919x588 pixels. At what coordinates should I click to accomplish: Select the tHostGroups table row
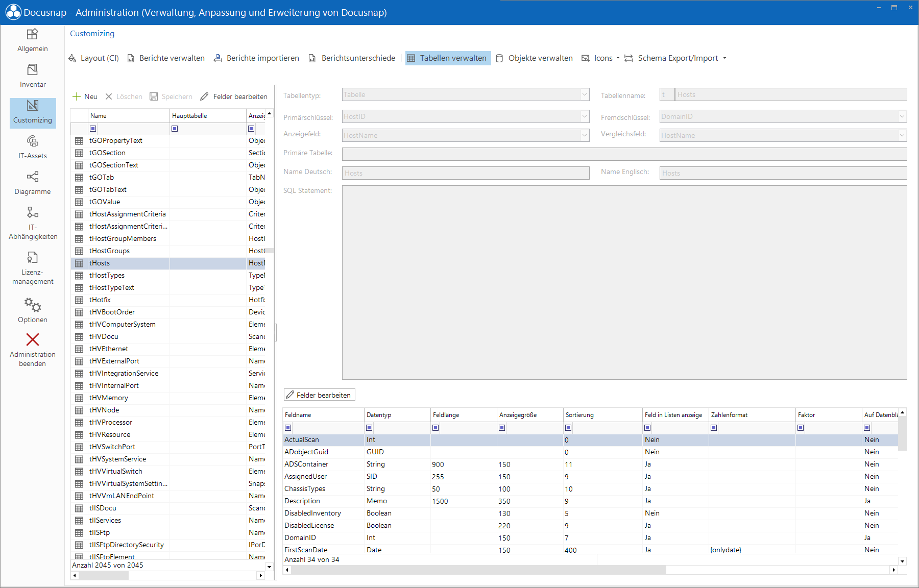click(168, 251)
